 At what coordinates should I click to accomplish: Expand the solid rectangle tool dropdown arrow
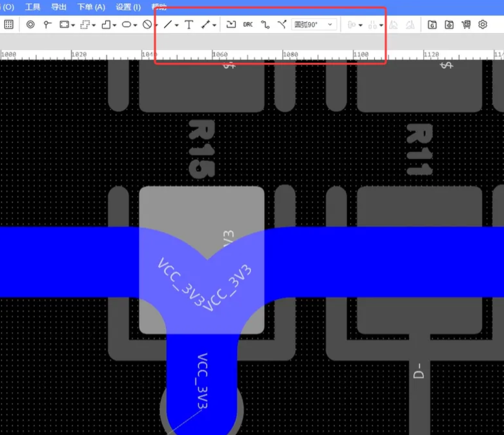(x=73, y=25)
